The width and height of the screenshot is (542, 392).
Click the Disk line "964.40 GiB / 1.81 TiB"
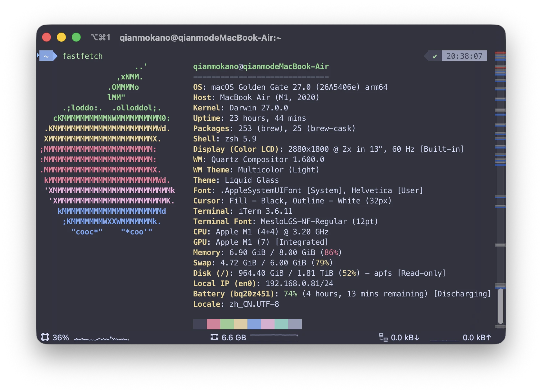coord(286,273)
